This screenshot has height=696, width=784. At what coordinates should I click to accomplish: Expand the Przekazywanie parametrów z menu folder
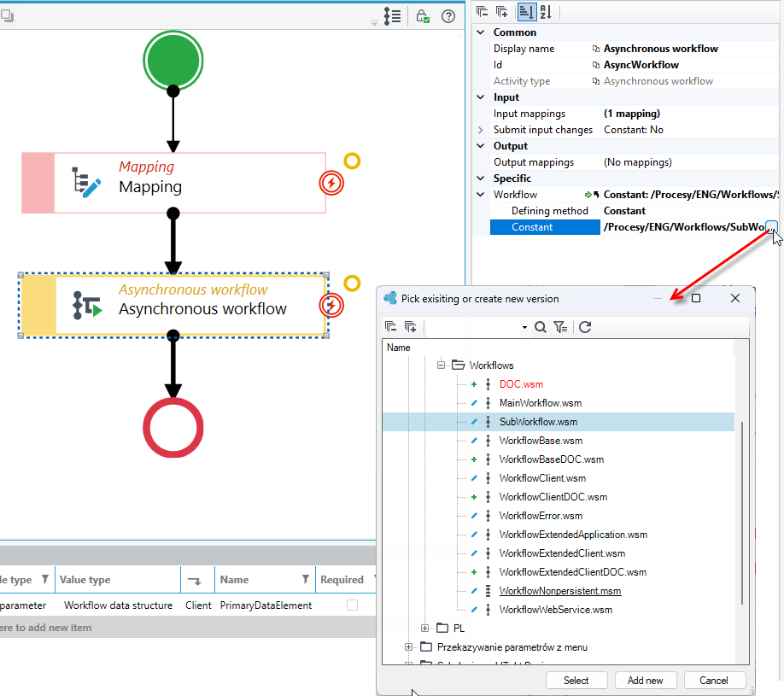(x=408, y=647)
